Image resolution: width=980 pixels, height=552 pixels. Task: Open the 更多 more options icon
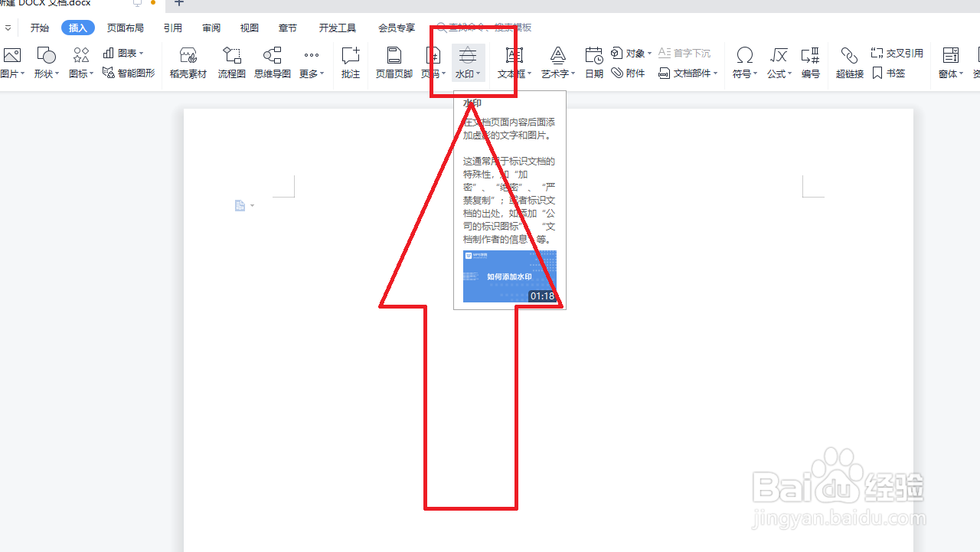(x=311, y=55)
